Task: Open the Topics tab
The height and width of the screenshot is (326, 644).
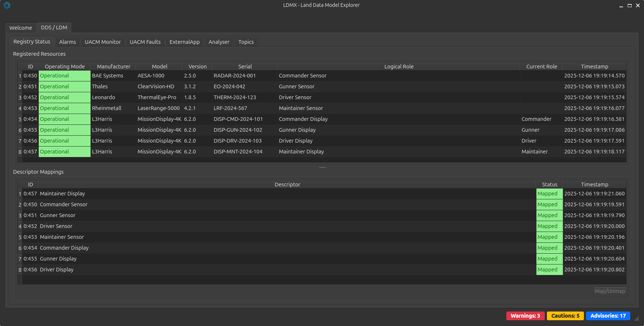Action: [246, 42]
